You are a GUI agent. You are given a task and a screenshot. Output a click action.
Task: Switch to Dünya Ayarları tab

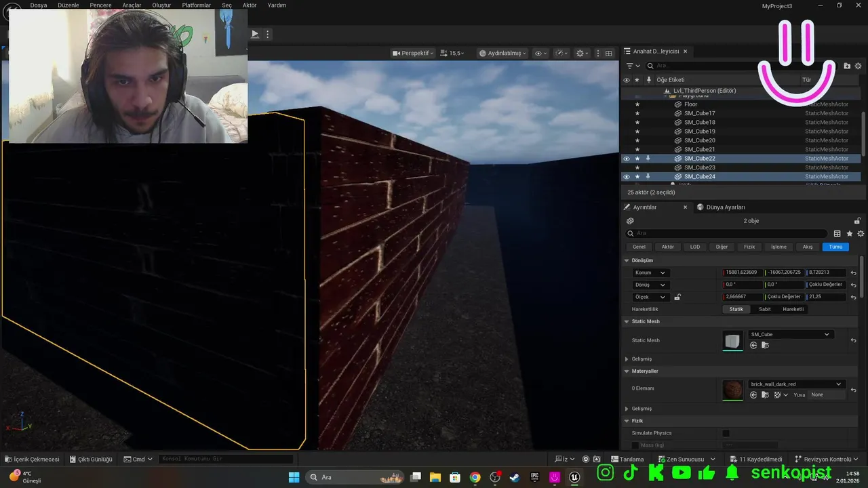[725, 207]
